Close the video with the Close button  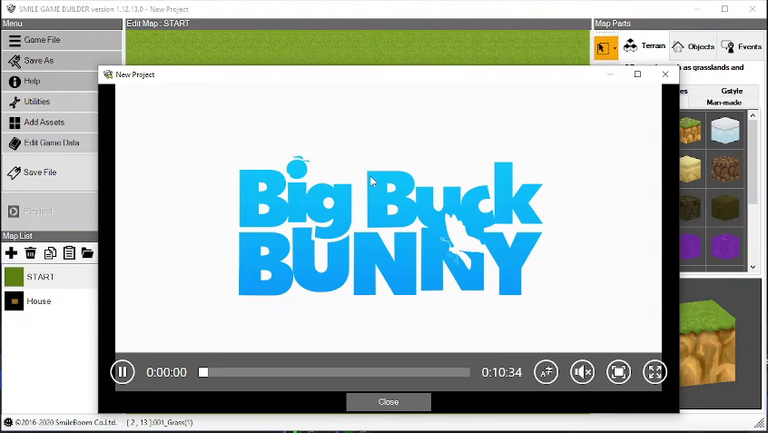coord(388,402)
